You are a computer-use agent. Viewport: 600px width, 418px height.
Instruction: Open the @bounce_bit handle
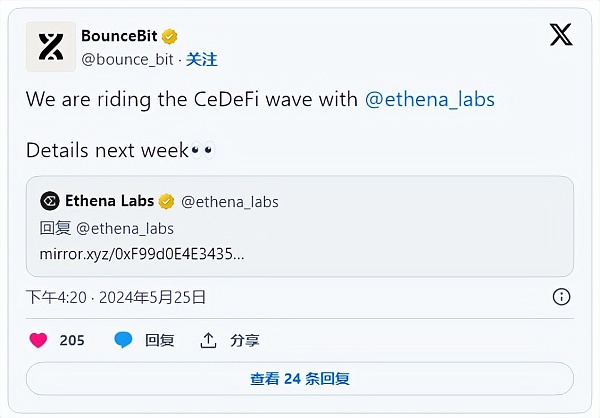(128, 59)
